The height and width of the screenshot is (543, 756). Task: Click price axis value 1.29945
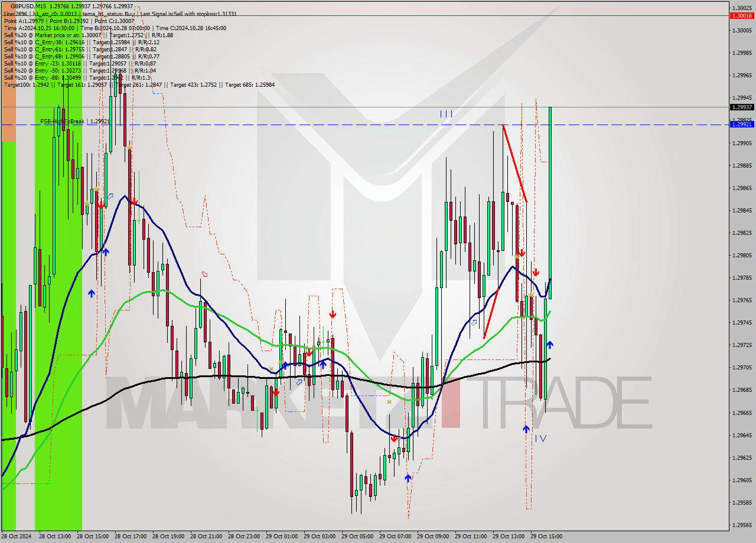[x=742, y=97]
